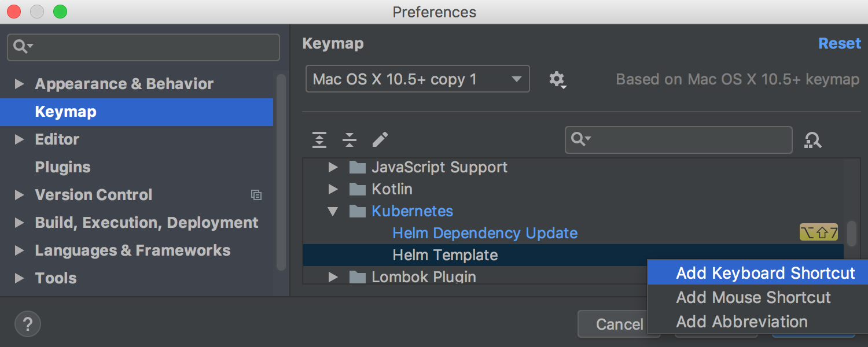This screenshot has width=868, height=347.
Task: Choose Add Keyboard Shortcut from context menu
Action: 757,273
